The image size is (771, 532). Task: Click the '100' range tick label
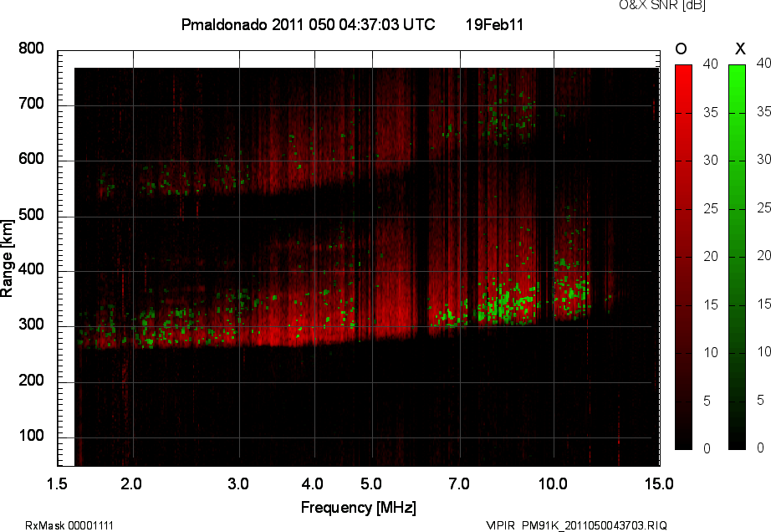[x=31, y=436]
